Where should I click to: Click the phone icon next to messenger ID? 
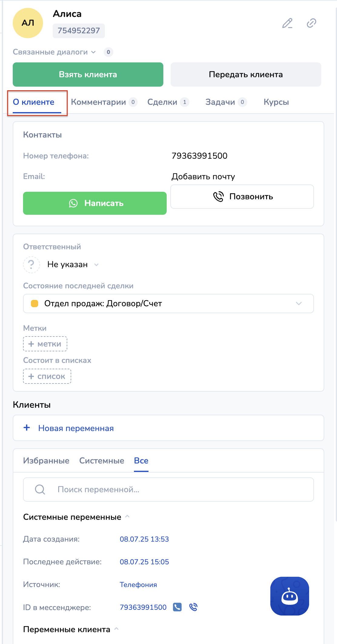pyautogui.click(x=177, y=607)
